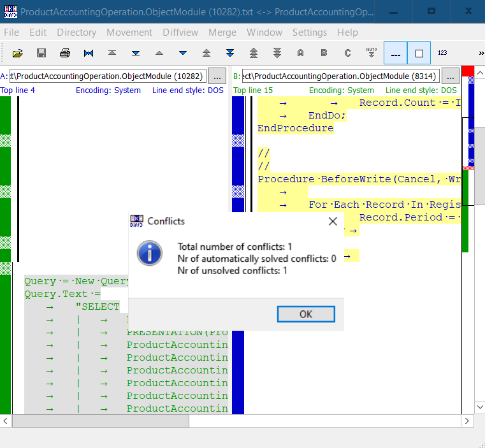
Task: Open the Diffview menu
Action: click(180, 33)
